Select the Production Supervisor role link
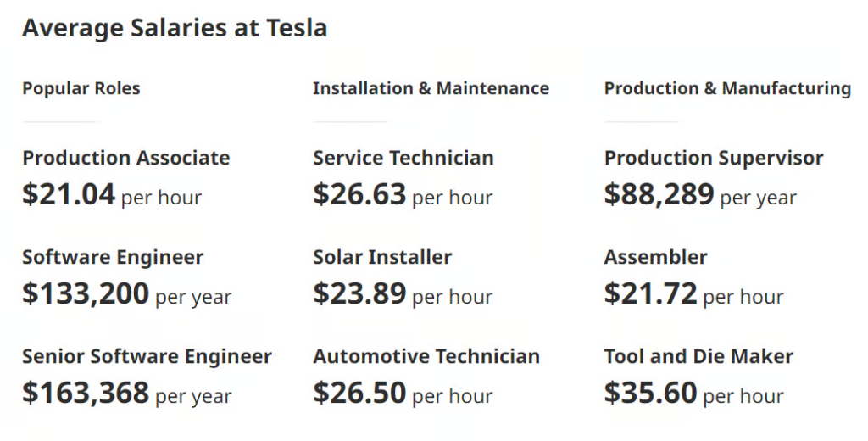This screenshot has width=868, height=441. click(714, 158)
